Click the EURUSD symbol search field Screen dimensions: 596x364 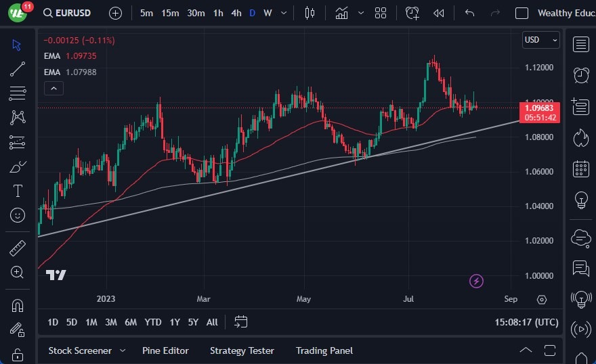coord(69,13)
